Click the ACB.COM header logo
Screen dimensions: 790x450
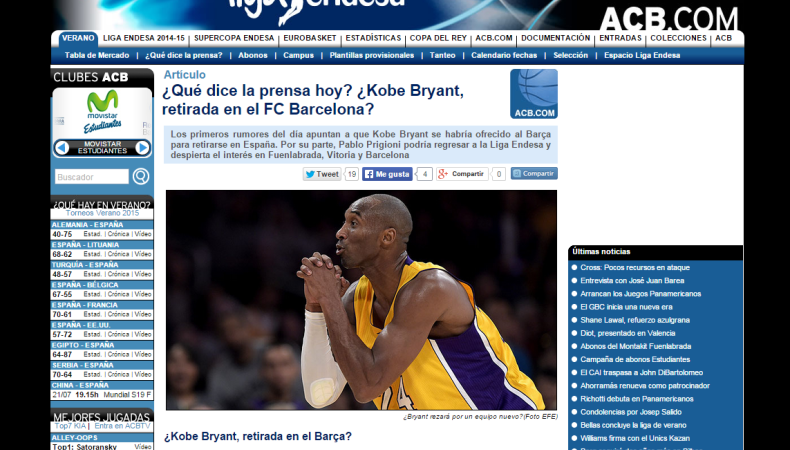669,19
